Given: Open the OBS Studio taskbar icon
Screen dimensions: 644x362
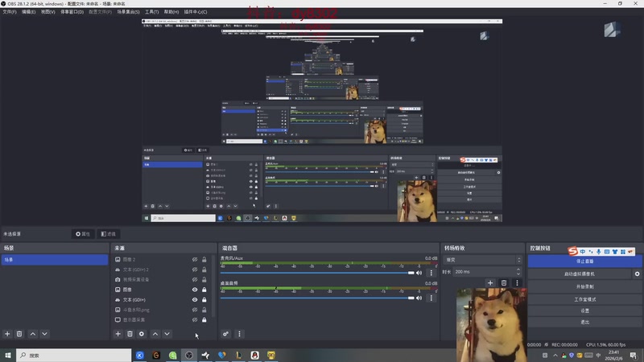Looking at the screenshot, I should pyautogui.click(x=189, y=355).
